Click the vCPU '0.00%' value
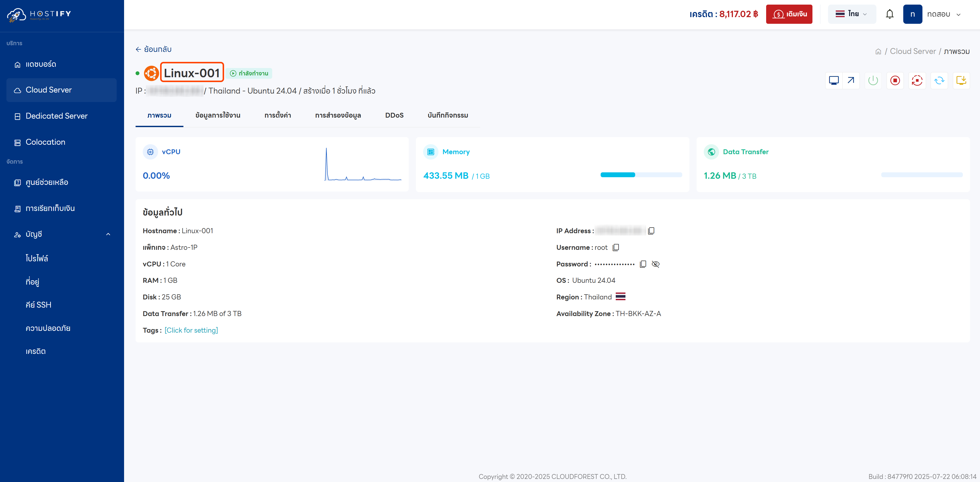 pos(156,176)
